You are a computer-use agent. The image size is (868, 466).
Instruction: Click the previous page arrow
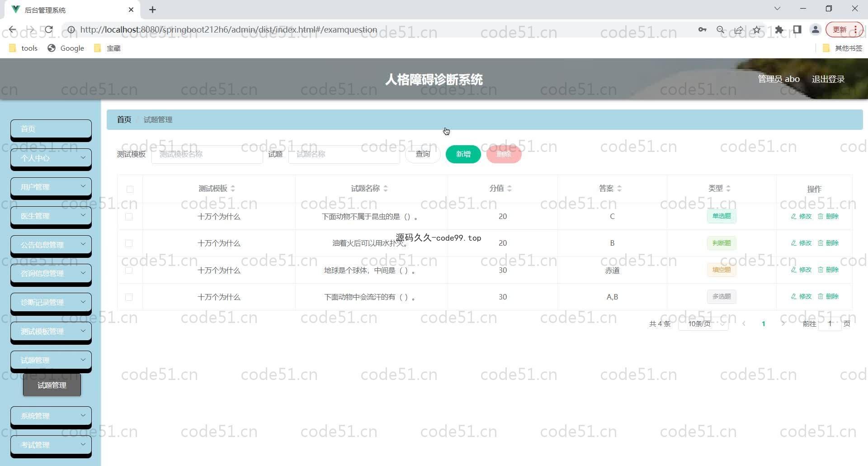pos(744,323)
